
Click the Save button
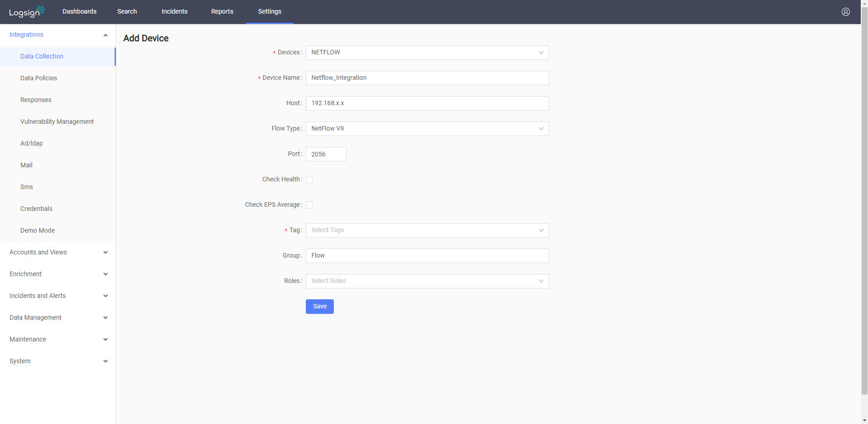pyautogui.click(x=319, y=307)
